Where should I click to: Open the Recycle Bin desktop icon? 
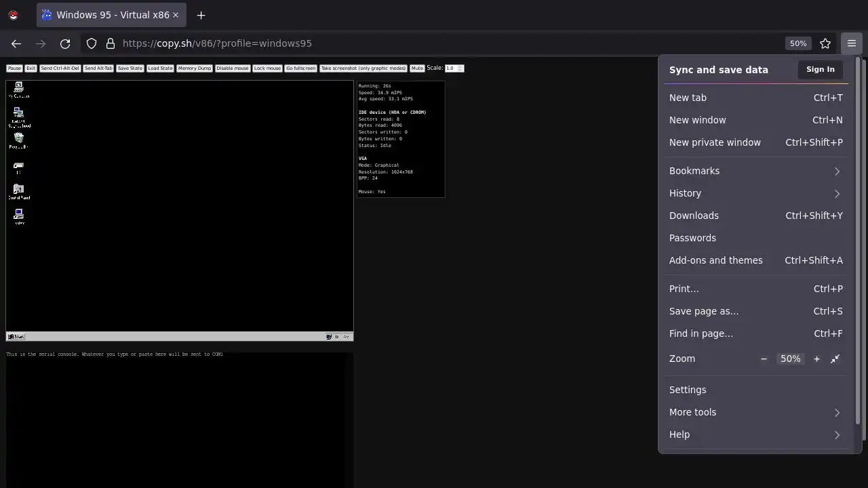pos(18,140)
